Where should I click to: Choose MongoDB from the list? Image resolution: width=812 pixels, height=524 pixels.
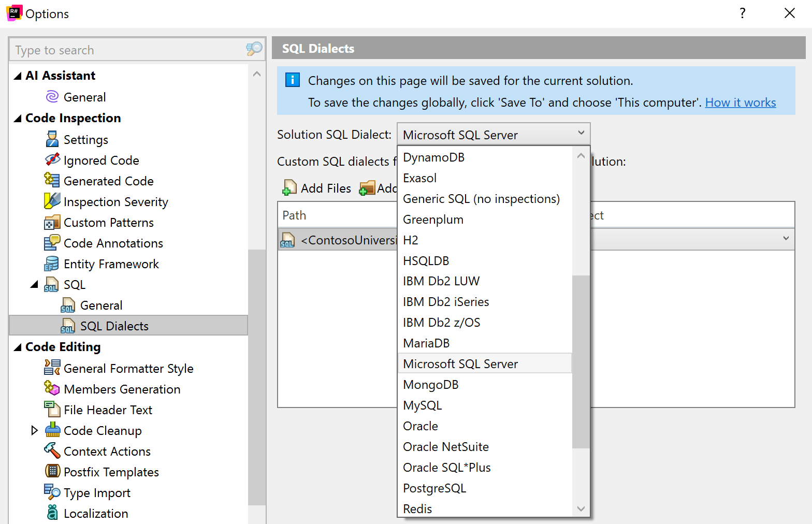pos(485,385)
